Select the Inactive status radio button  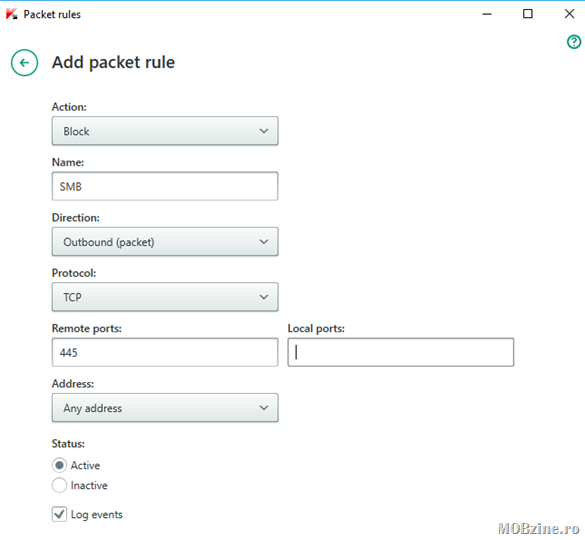click(x=59, y=485)
